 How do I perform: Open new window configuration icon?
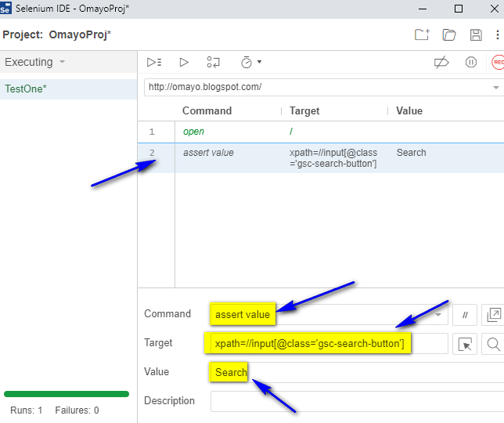(x=494, y=315)
